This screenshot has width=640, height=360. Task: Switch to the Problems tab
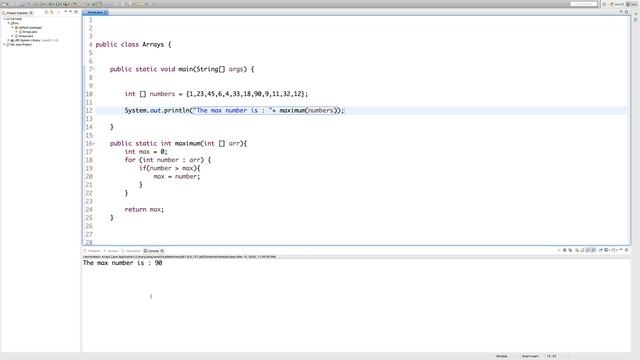(92, 251)
